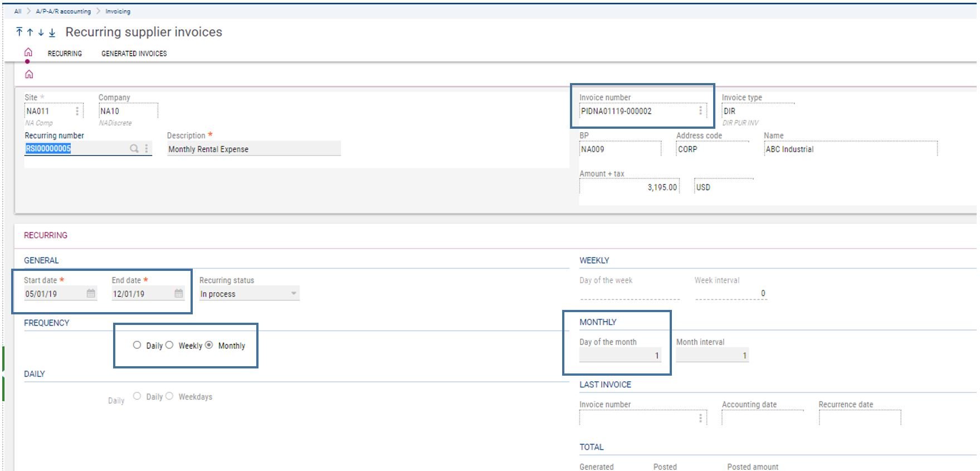Select the Daily frequency radio button

click(x=137, y=345)
